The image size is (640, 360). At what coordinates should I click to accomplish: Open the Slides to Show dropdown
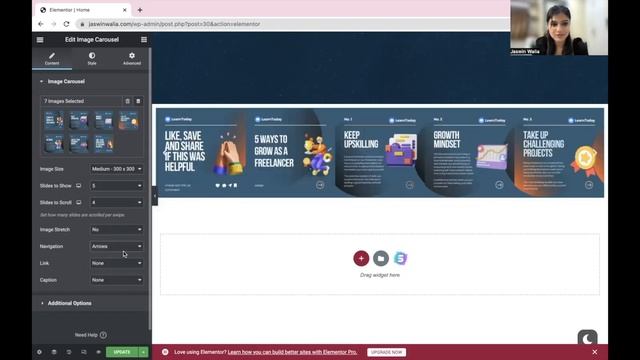click(x=116, y=186)
